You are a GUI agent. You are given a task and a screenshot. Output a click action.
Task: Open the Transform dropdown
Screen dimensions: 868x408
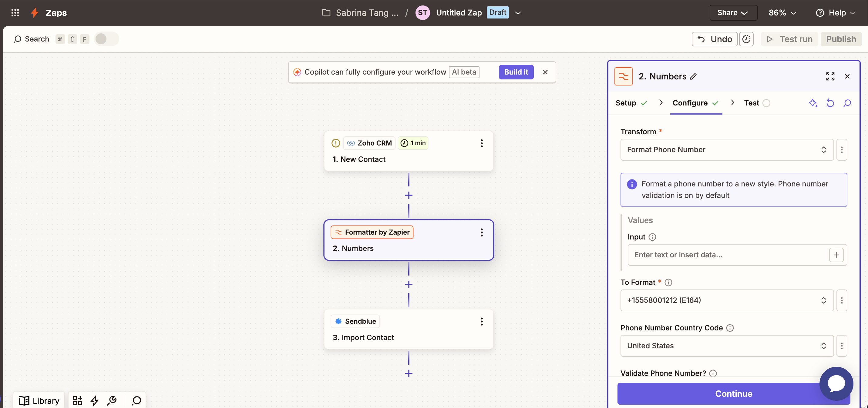(x=727, y=149)
